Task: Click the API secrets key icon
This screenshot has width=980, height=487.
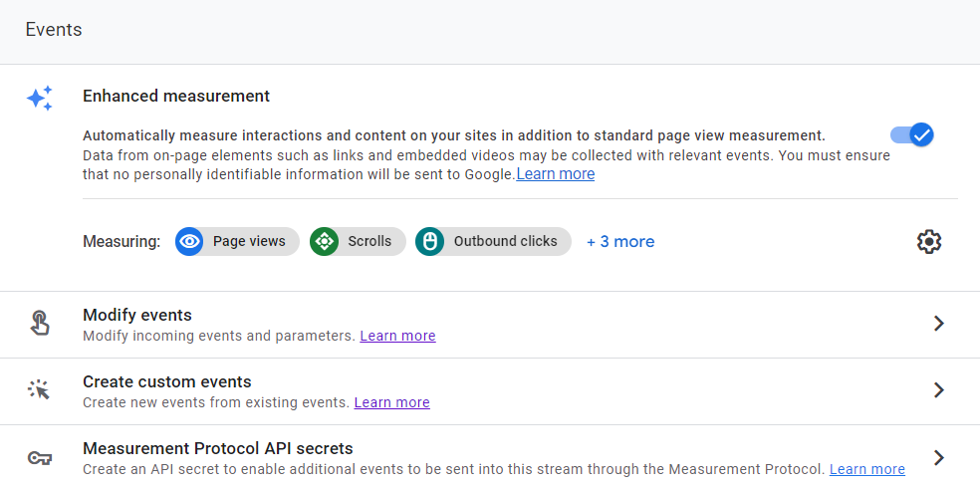Action: tap(40, 458)
